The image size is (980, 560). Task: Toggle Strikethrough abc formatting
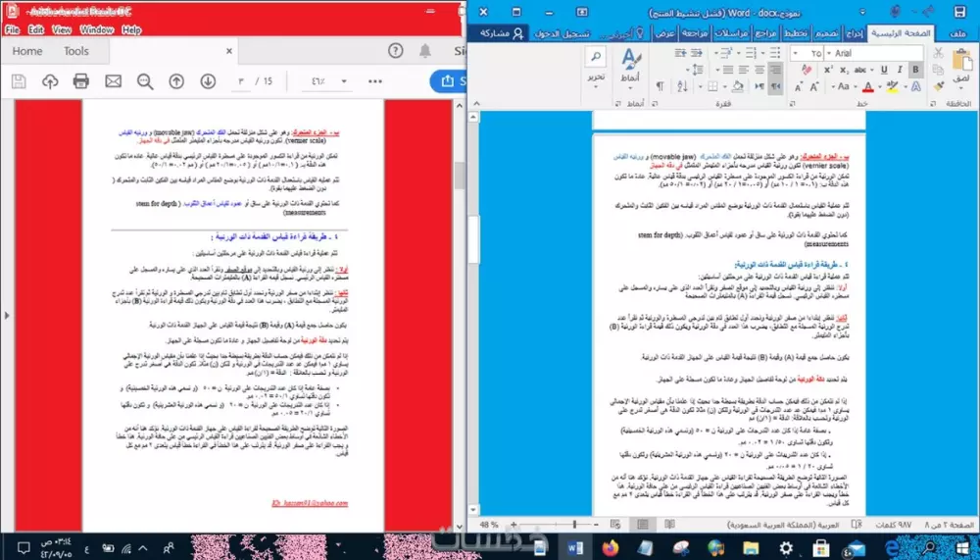860,70
